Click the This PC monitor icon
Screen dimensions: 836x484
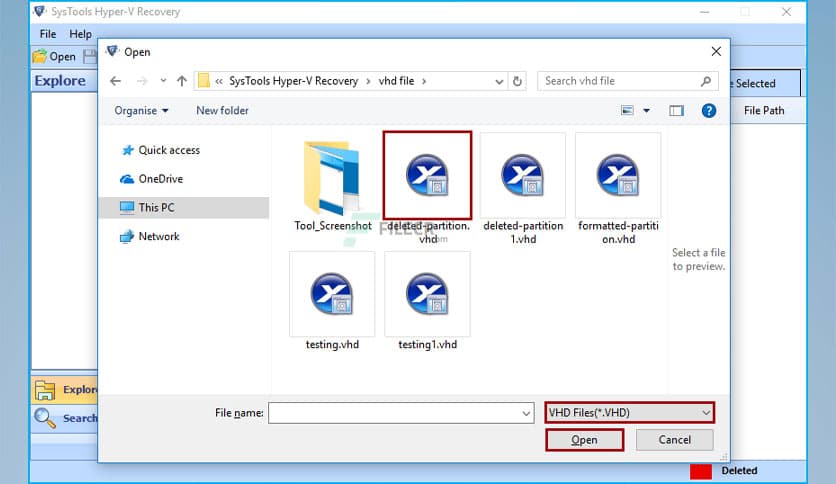point(127,207)
